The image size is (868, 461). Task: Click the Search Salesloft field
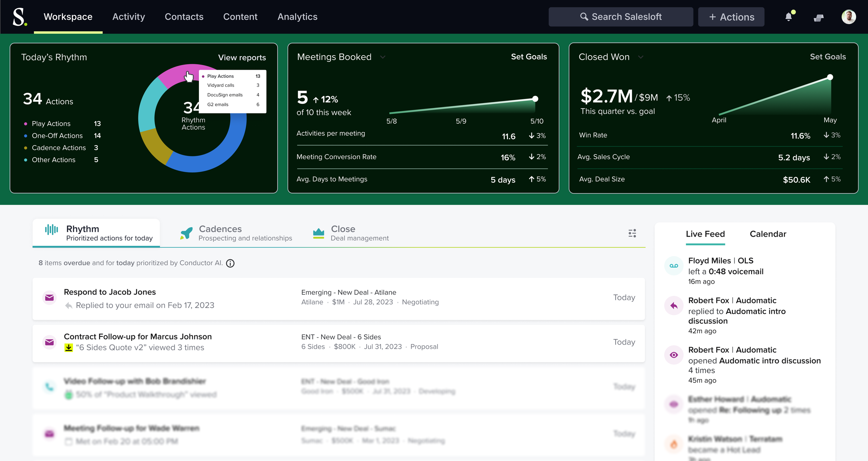pos(620,17)
